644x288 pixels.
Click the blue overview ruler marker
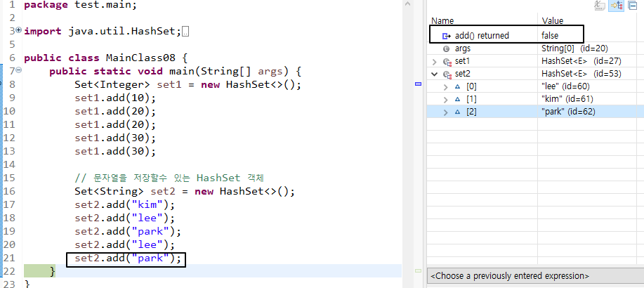coord(419,84)
